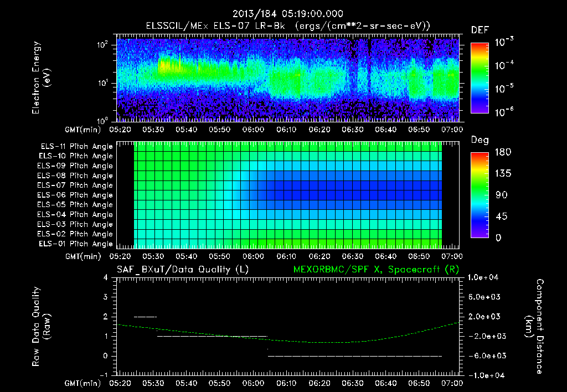Select the ELS-07 Pitch Angle row label
Screen dimensions: 567x392
[x=75, y=185]
